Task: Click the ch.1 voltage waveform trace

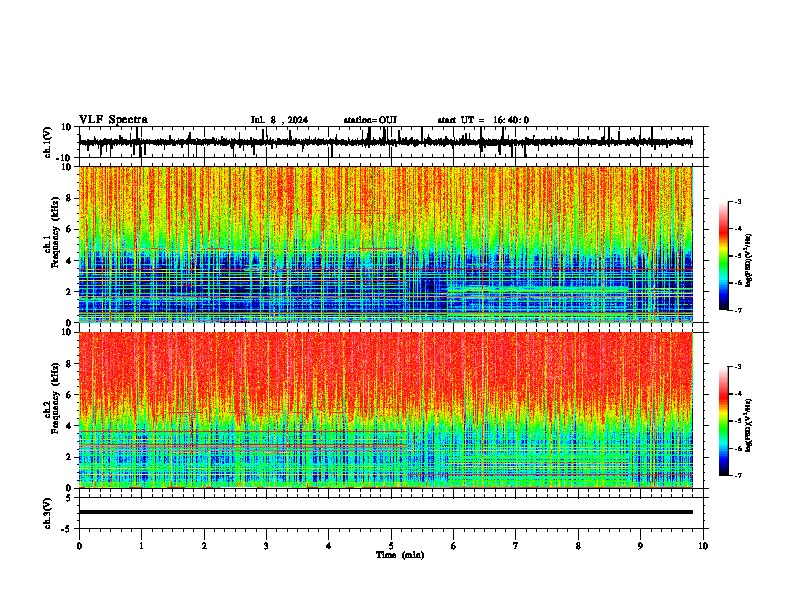Action: coord(385,142)
